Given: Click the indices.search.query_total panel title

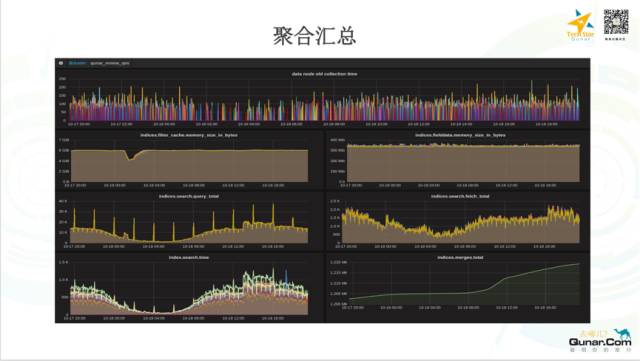Looking at the screenshot, I should pyautogui.click(x=189, y=196).
